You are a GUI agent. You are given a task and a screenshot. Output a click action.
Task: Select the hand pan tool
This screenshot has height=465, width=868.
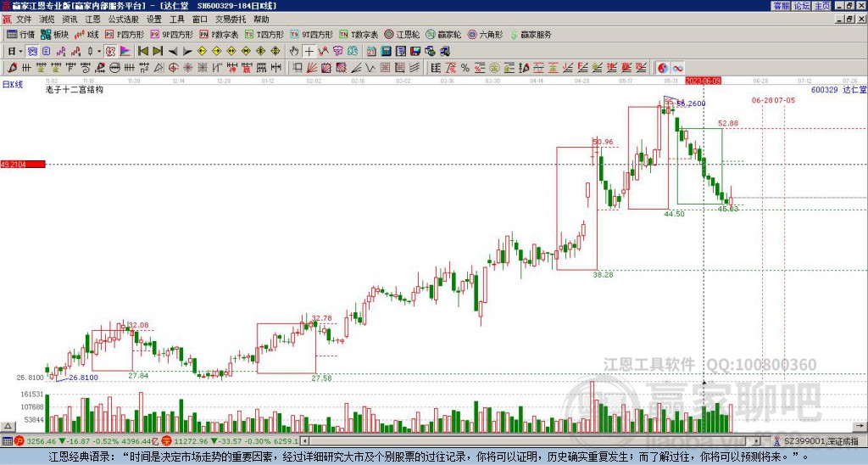pos(294,51)
